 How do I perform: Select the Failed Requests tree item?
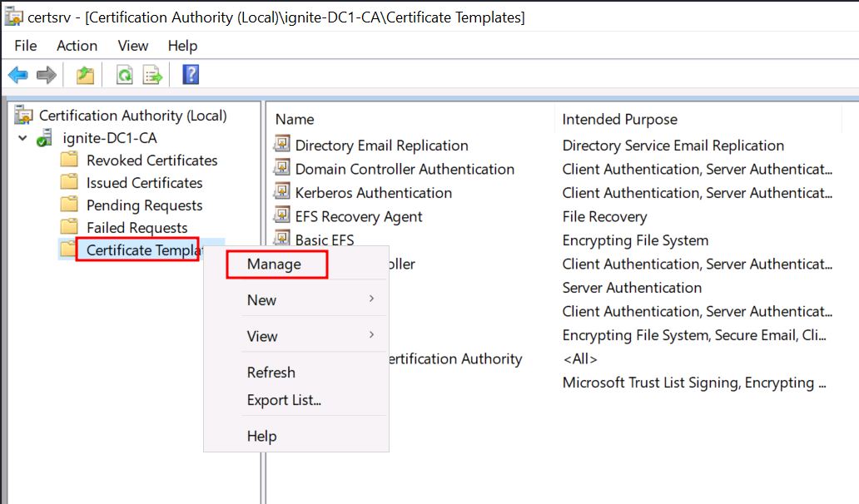pyautogui.click(x=137, y=228)
